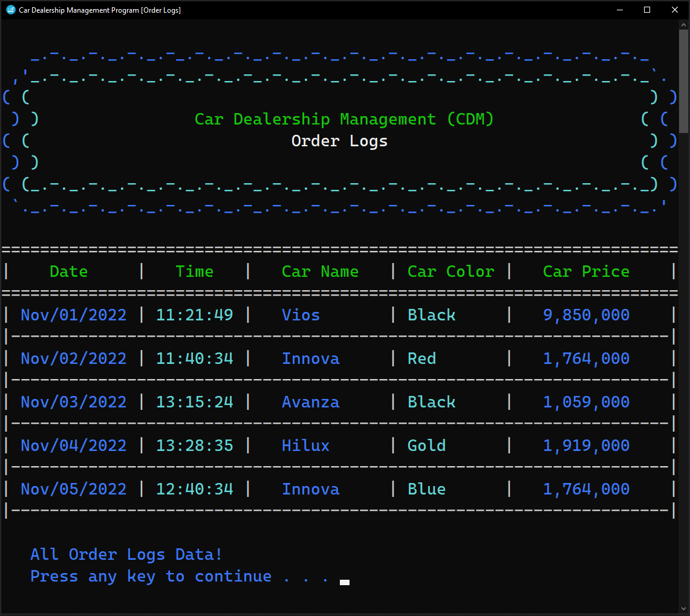
Task: Click the 'Car Price' column header
Action: point(586,271)
